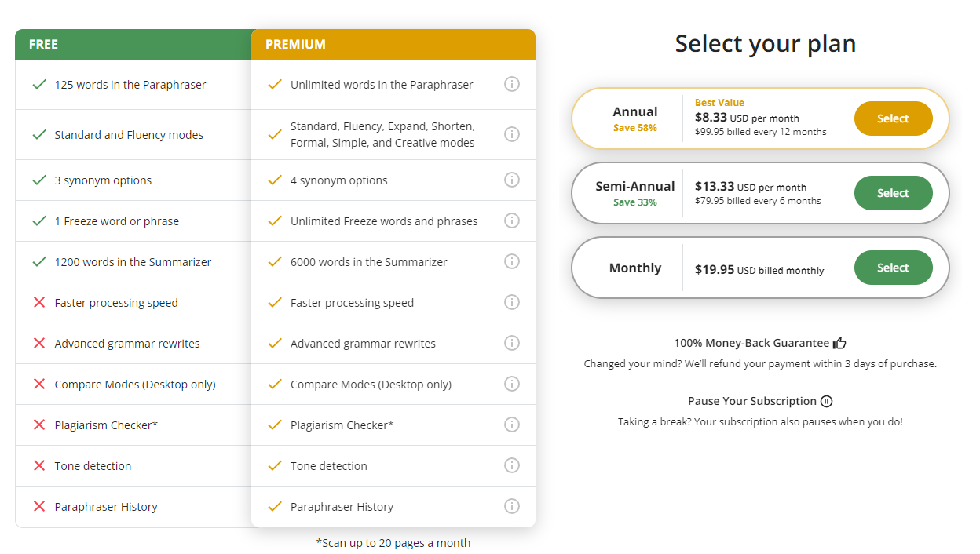
Task: Select the Monthly plan button
Action: click(x=893, y=268)
